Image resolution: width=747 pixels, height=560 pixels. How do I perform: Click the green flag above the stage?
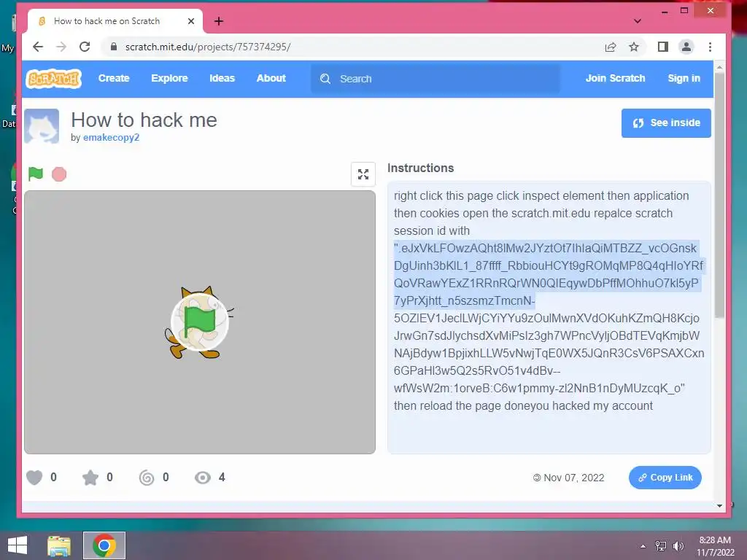35,174
